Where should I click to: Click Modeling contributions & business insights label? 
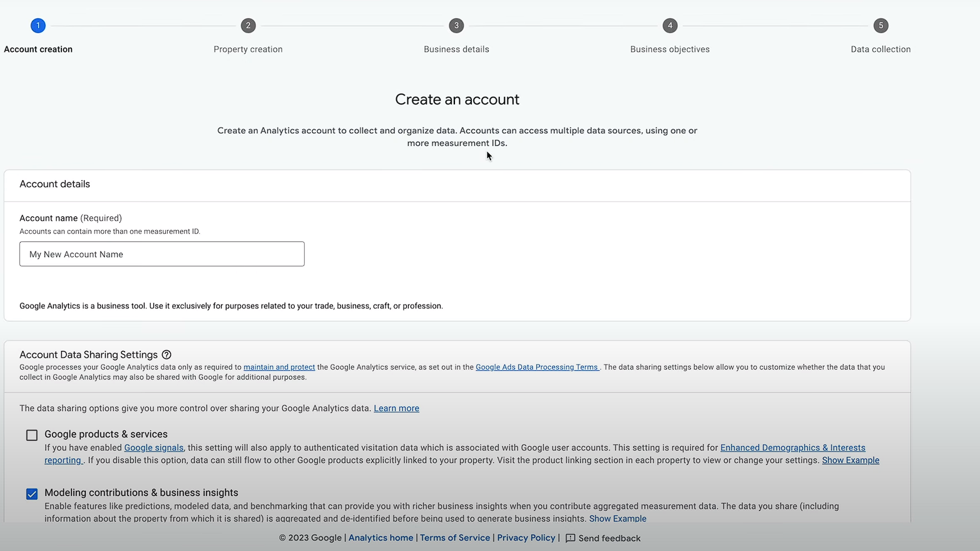pyautogui.click(x=141, y=493)
